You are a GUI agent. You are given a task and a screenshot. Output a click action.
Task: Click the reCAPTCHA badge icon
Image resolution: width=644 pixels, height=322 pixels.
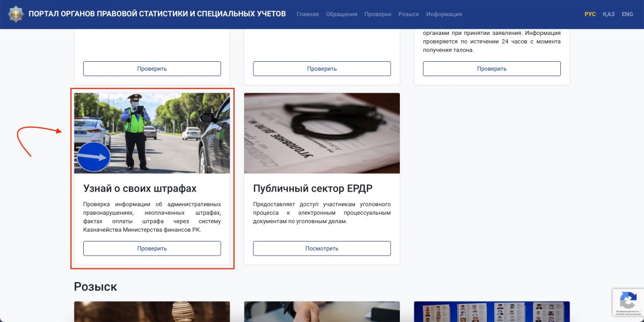click(x=628, y=299)
